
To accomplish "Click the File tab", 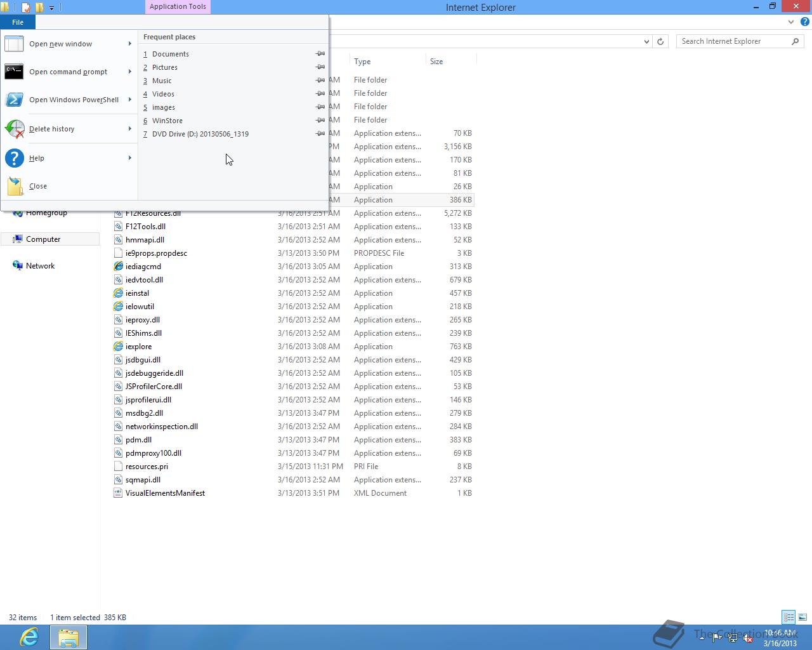I will 18,22.
